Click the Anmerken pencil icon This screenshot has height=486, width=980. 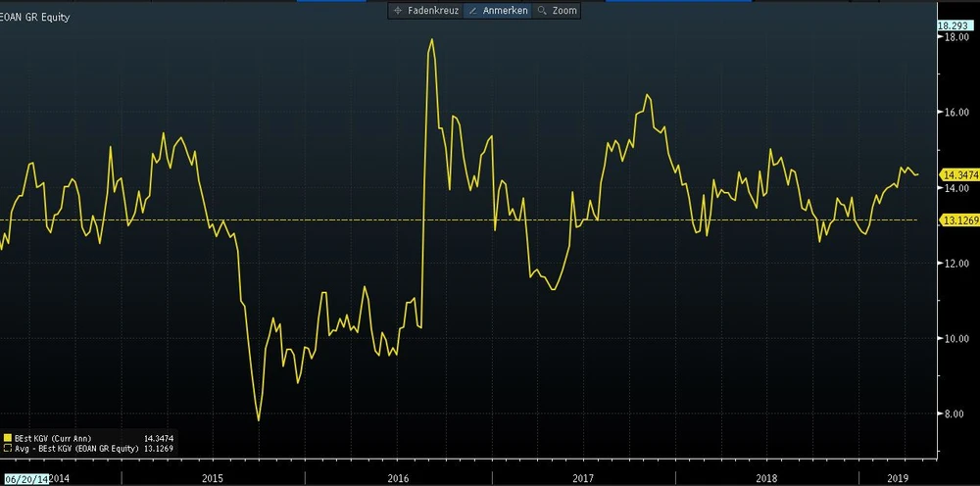coord(474,11)
